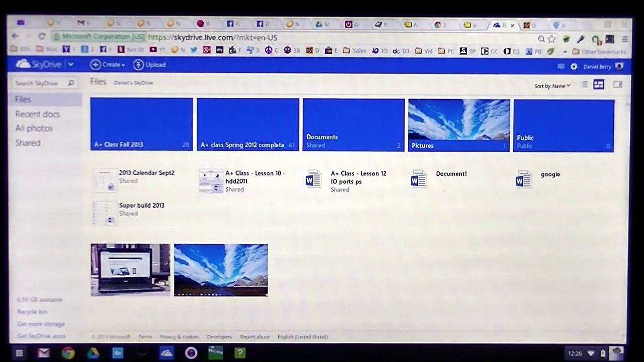
Task: Open the laptop photo thumbnail
Action: 130,270
